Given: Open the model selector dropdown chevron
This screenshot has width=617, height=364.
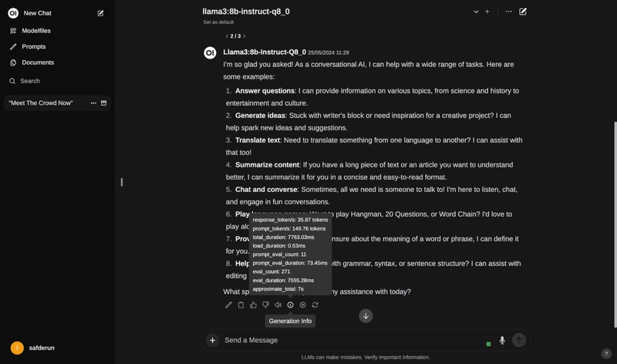Looking at the screenshot, I should point(476,12).
